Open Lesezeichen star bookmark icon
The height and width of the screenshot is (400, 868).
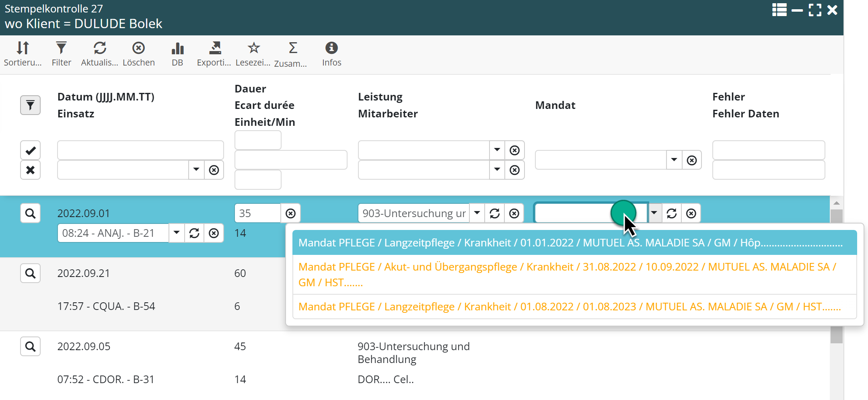tap(253, 48)
